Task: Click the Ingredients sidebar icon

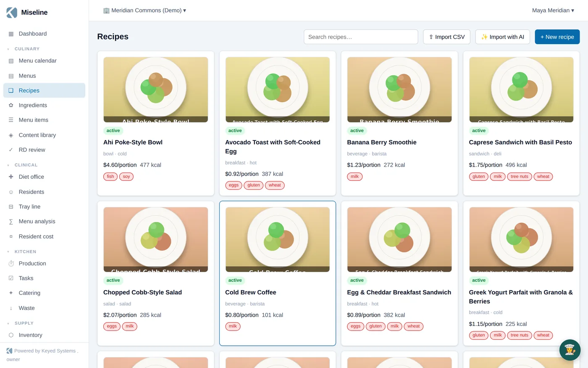Action: pyautogui.click(x=11, y=105)
